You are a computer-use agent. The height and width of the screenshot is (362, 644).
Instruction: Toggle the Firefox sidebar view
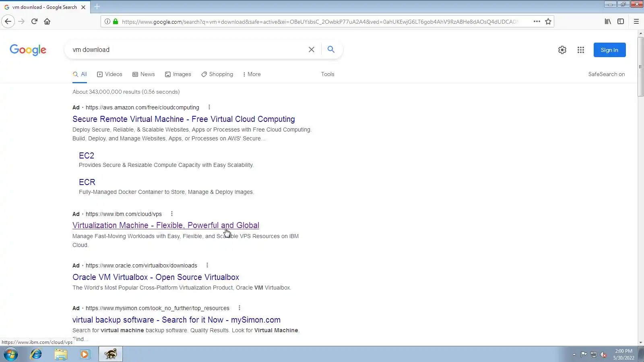(x=621, y=21)
